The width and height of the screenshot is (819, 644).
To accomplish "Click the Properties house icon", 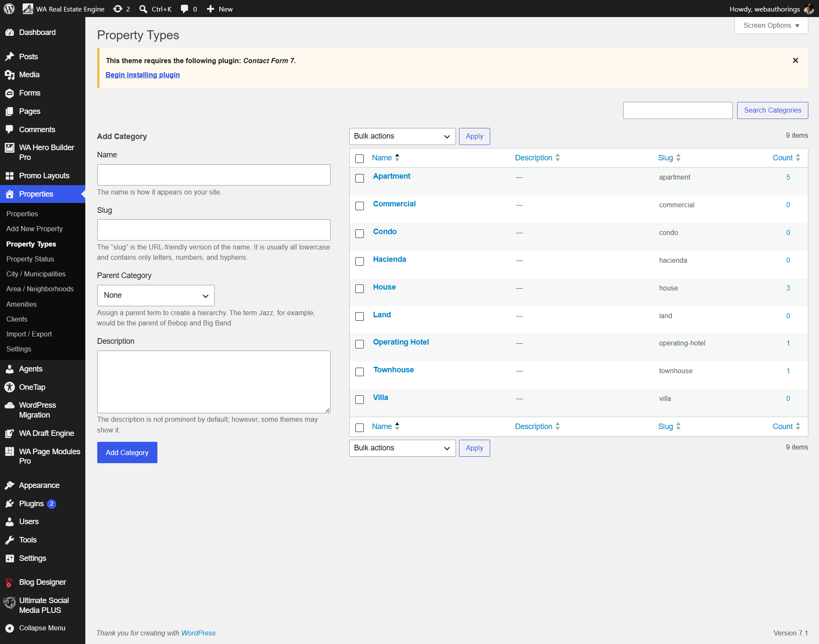I will coord(9,194).
